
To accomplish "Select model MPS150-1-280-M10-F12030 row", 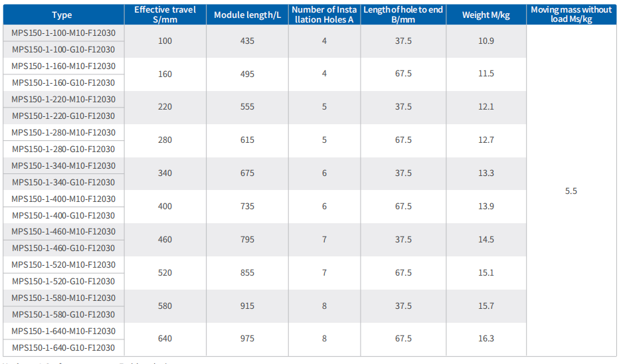I will coord(64,132).
